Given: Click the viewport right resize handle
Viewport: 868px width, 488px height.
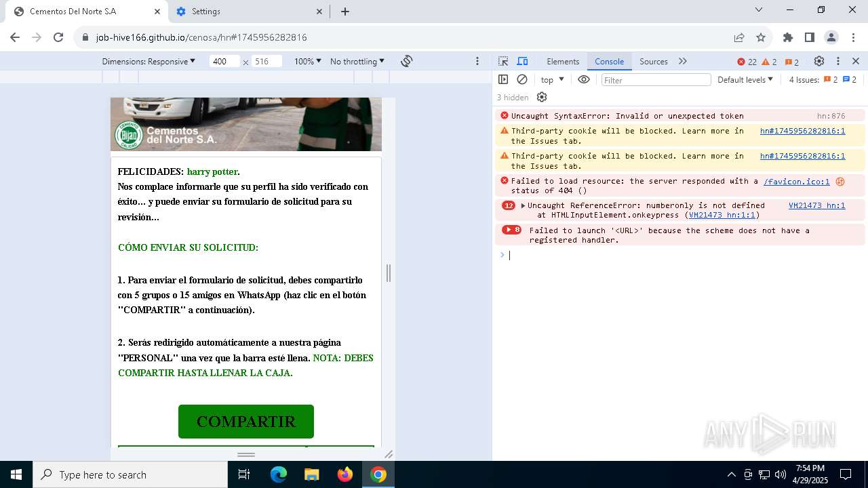Looking at the screenshot, I should 389,273.
